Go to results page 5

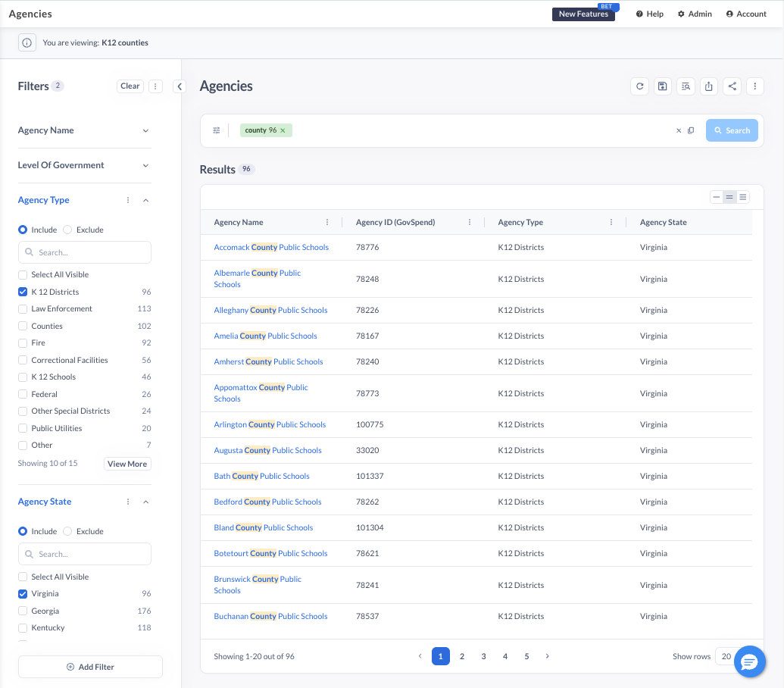click(x=526, y=656)
